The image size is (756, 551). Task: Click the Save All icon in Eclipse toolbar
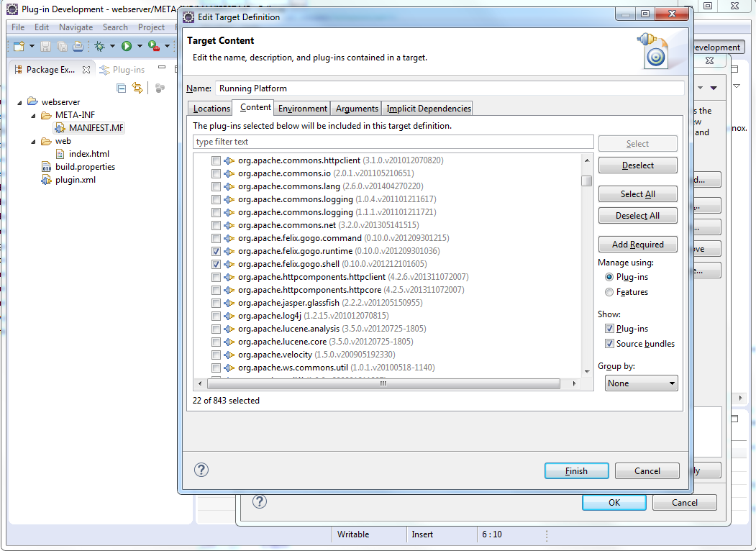[62, 46]
